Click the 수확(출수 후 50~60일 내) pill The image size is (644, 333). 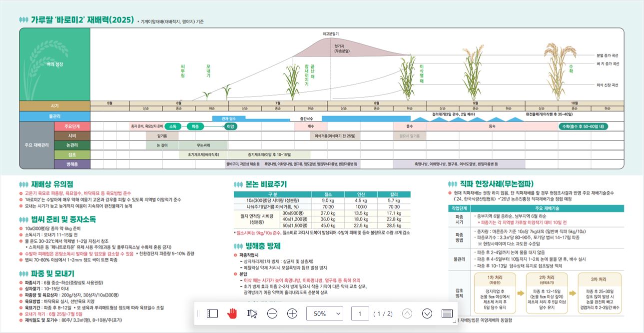point(583,126)
